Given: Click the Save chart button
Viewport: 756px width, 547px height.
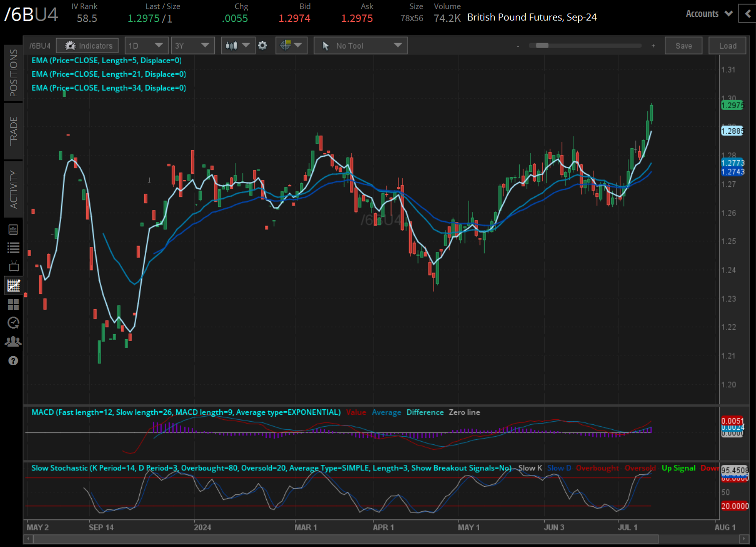Looking at the screenshot, I should tap(683, 46).
